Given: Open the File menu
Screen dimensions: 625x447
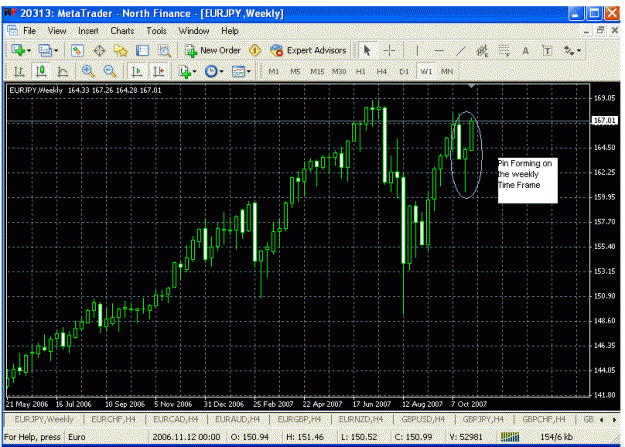Looking at the screenshot, I should click(29, 31).
